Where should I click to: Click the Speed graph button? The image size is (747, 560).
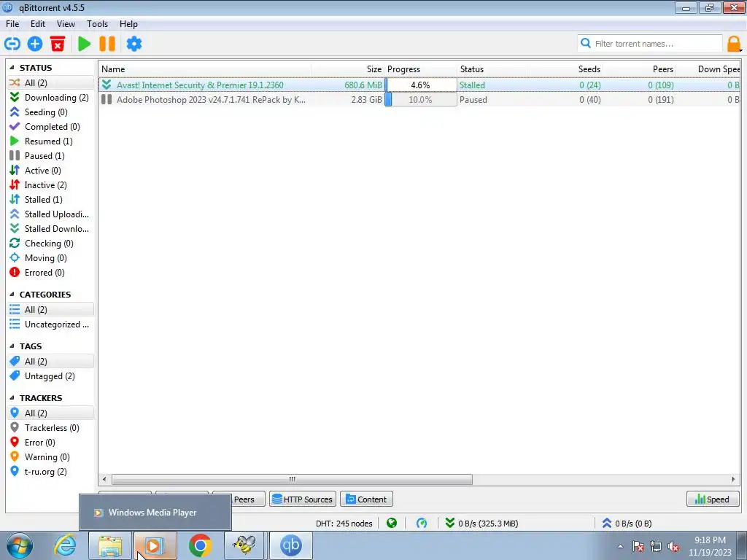[713, 499]
